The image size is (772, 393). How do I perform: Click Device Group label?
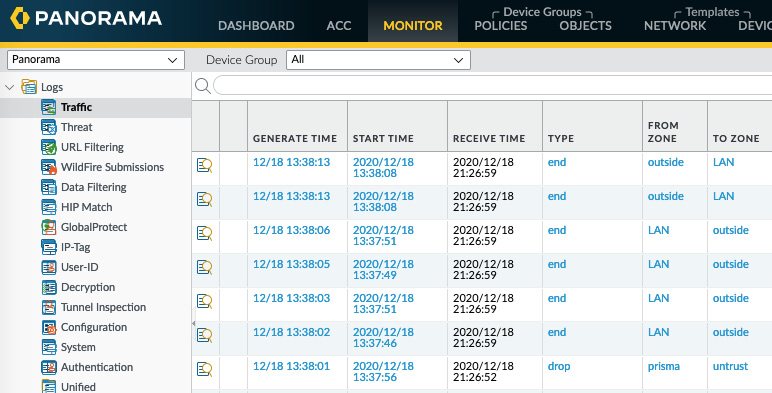(242, 60)
